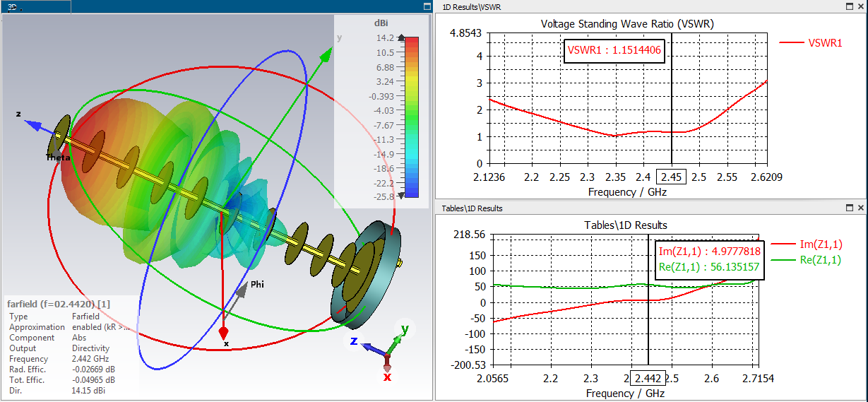Click the Phi axis label in 3D view
This screenshot has height=402, width=868.
click(257, 285)
